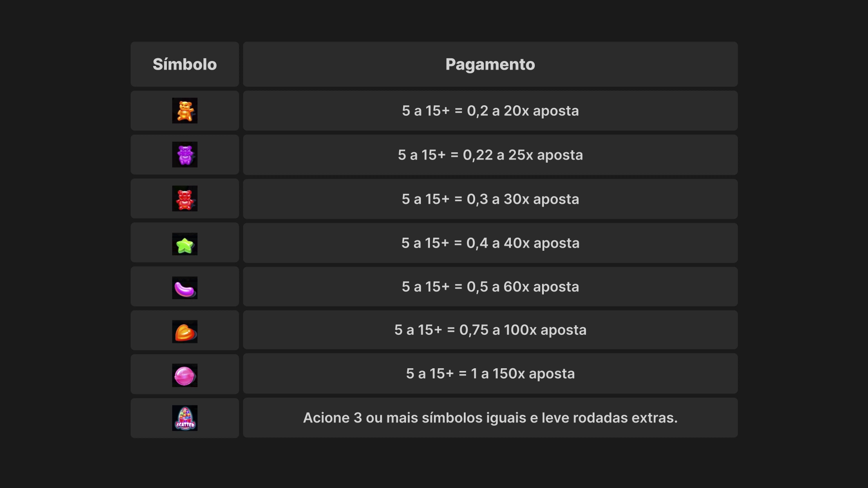Click the Pagamento column header
The image size is (868, 488).
click(490, 64)
